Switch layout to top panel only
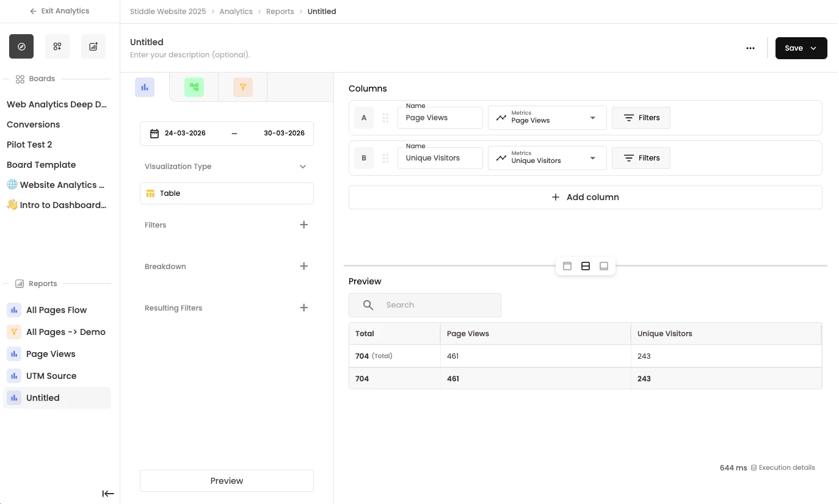Screen dimensions: 839x504 coord(567,266)
